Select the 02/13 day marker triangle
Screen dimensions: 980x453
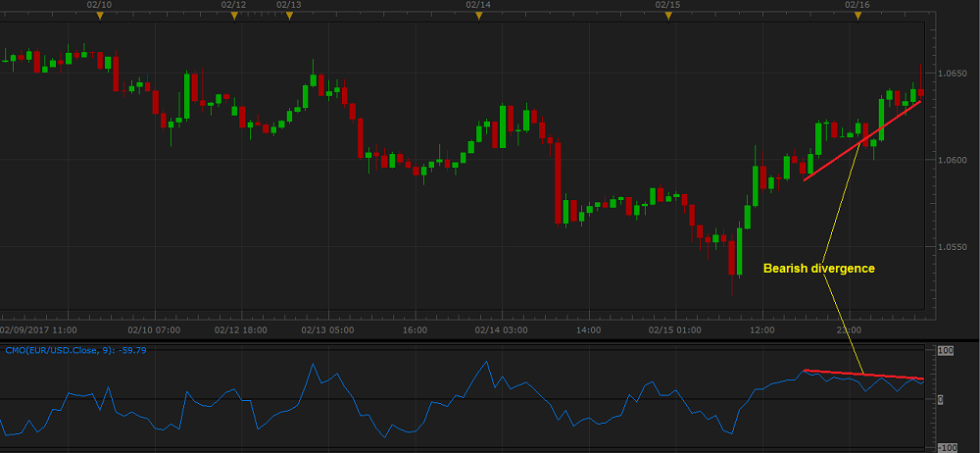[288, 16]
